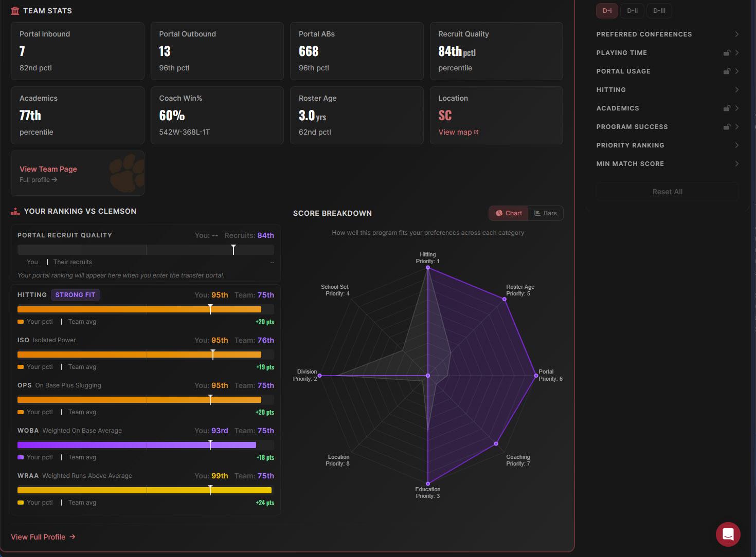Select the D-II division filter
The image size is (756, 557).
(x=632, y=10)
